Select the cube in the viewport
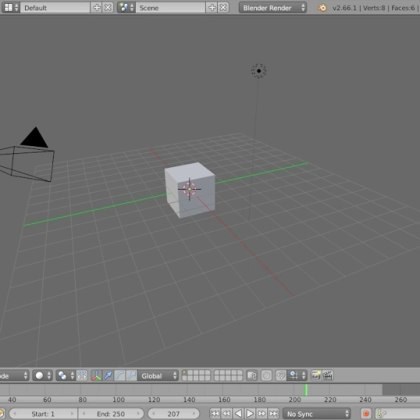This screenshot has width=420, height=420. coord(190,189)
